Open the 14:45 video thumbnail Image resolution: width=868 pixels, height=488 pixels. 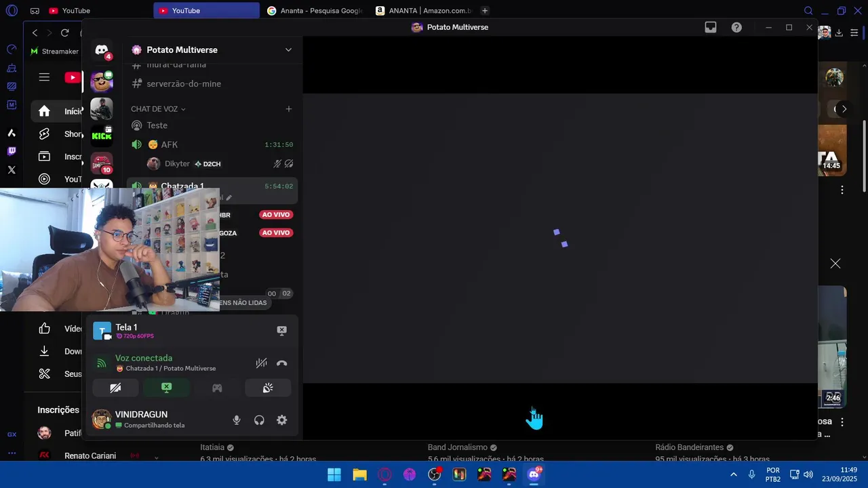(832, 150)
